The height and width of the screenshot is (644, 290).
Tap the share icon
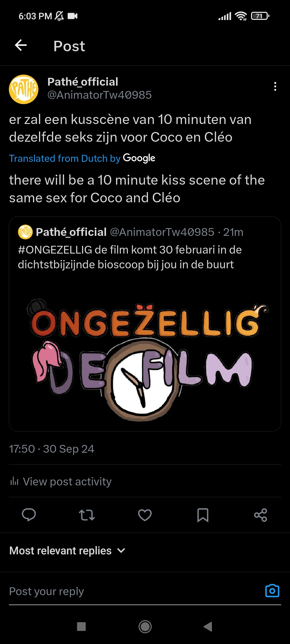coord(260,515)
